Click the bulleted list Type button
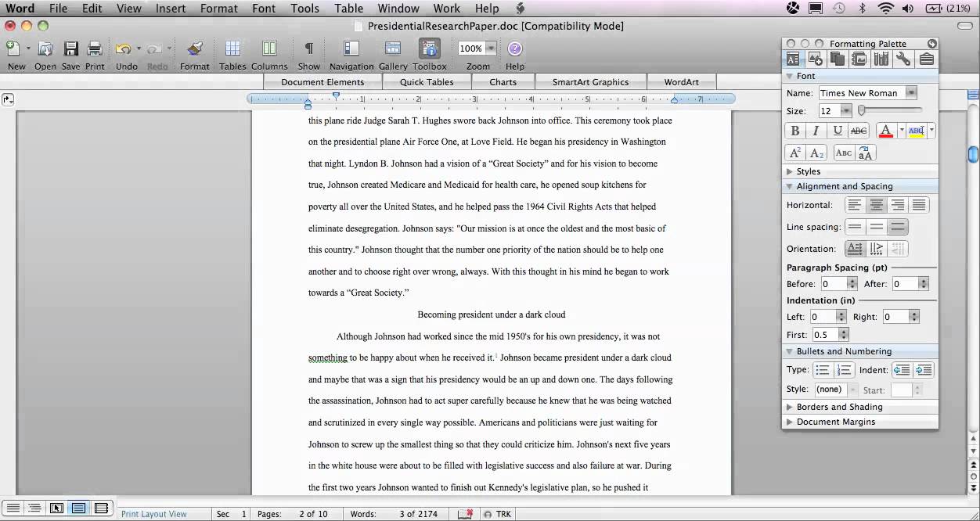Viewport: 980px width, 521px height. coord(822,370)
